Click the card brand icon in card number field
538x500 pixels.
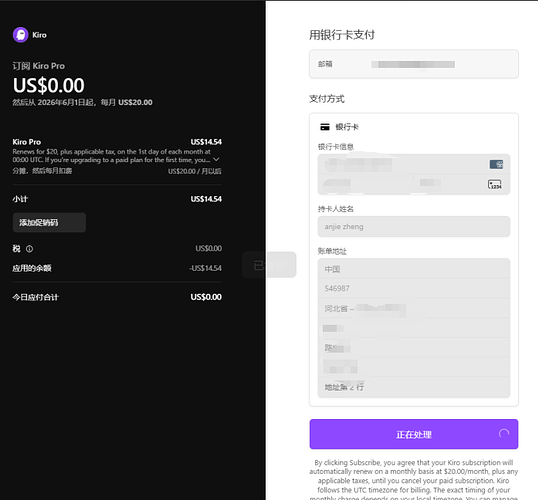tap(496, 164)
